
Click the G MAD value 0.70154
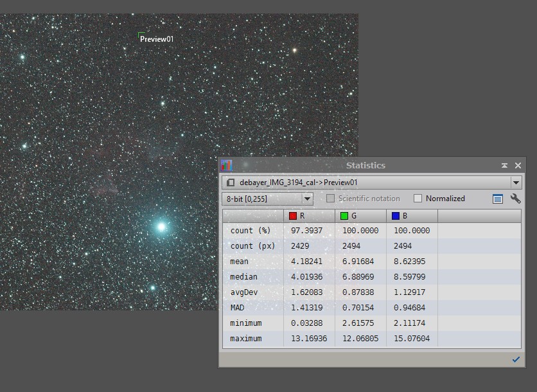click(x=358, y=308)
